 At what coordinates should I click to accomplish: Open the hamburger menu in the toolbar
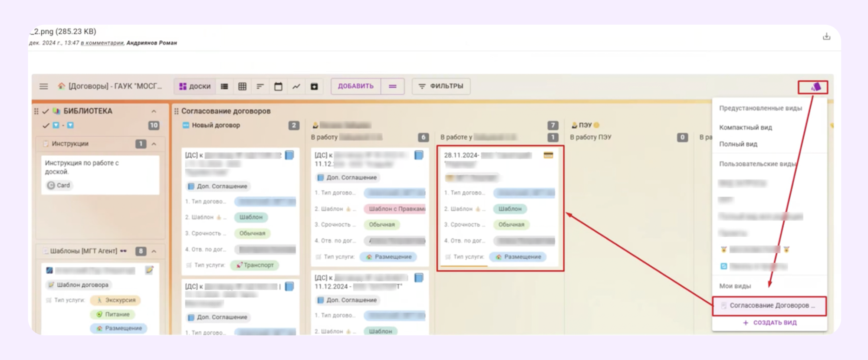43,86
